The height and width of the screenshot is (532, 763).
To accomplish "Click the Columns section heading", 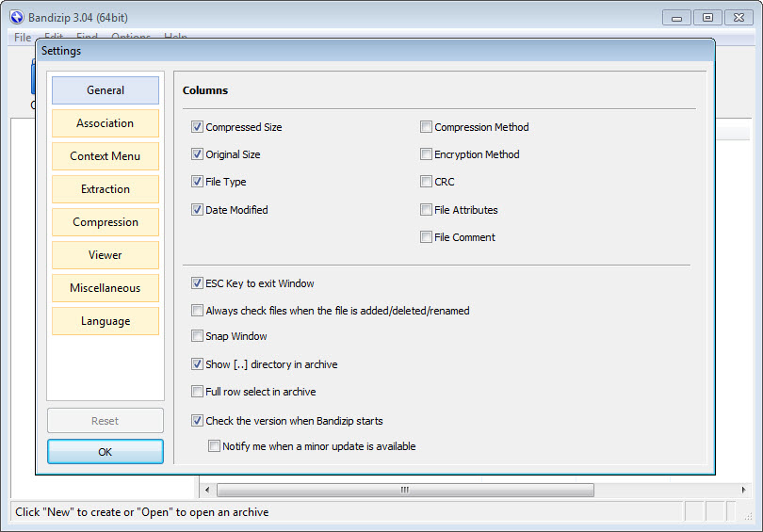I will pos(205,90).
